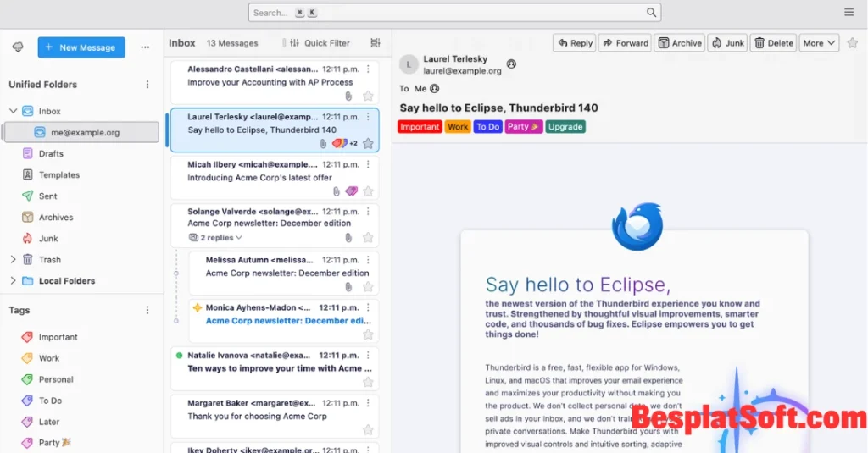Toggle the Quick Filter bar
868x453 pixels.
(x=320, y=43)
